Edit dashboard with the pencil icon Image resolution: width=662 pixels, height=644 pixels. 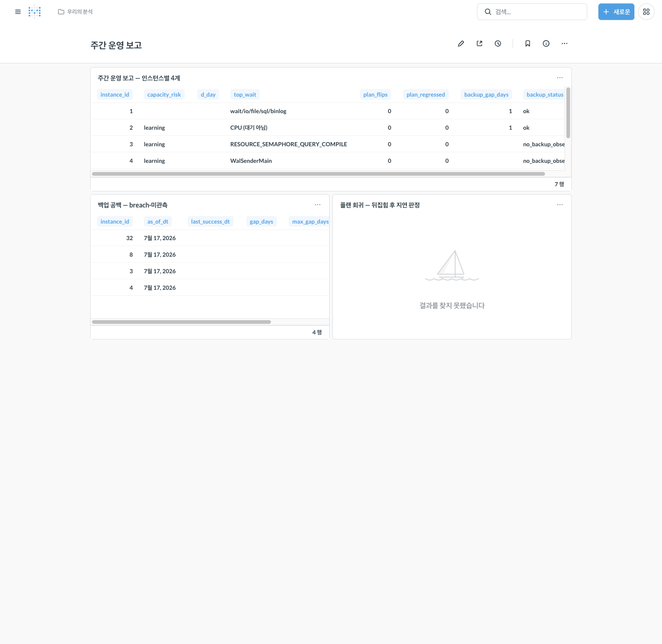(x=461, y=44)
